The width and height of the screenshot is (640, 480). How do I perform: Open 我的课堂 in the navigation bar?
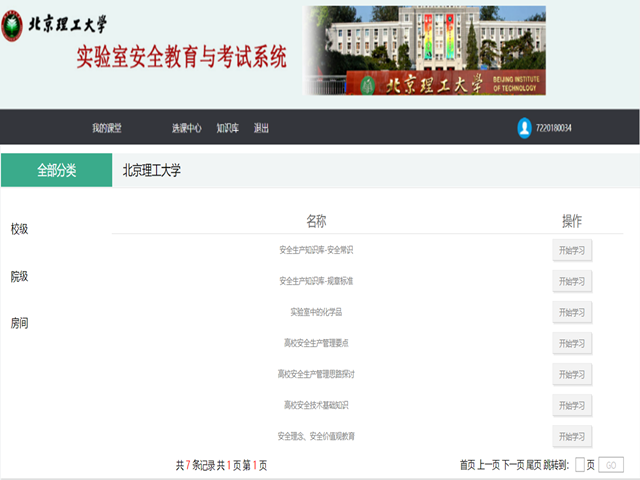click(x=106, y=128)
